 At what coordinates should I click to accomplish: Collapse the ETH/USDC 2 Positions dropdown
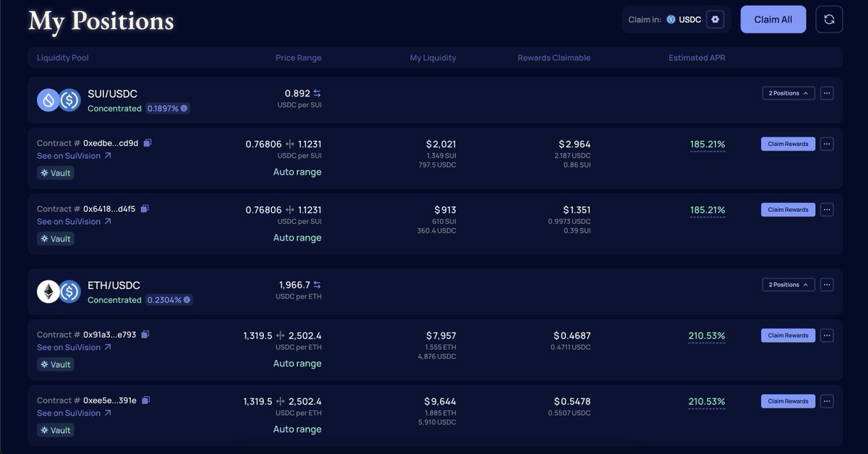click(x=788, y=285)
